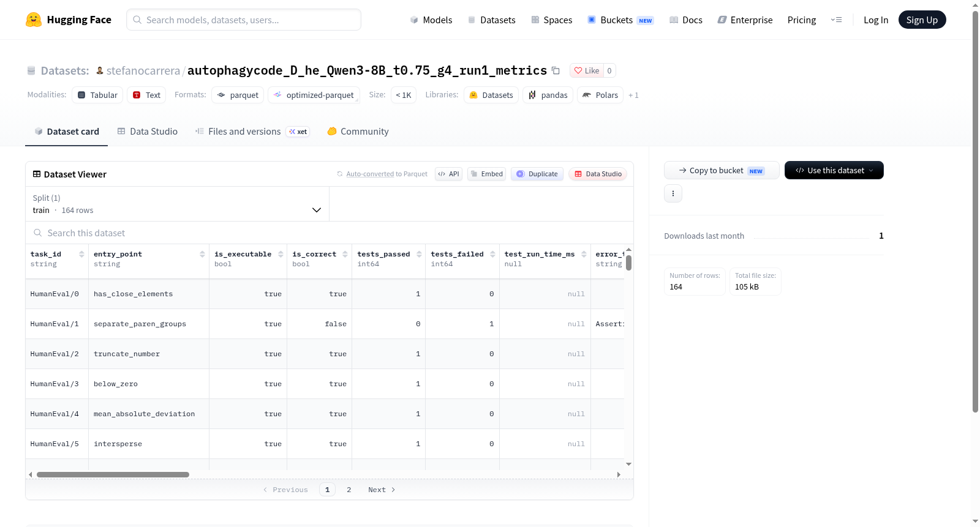The height and width of the screenshot is (527, 980).
Task: Click the table vertical scrollbar thumb
Action: pyautogui.click(x=628, y=263)
